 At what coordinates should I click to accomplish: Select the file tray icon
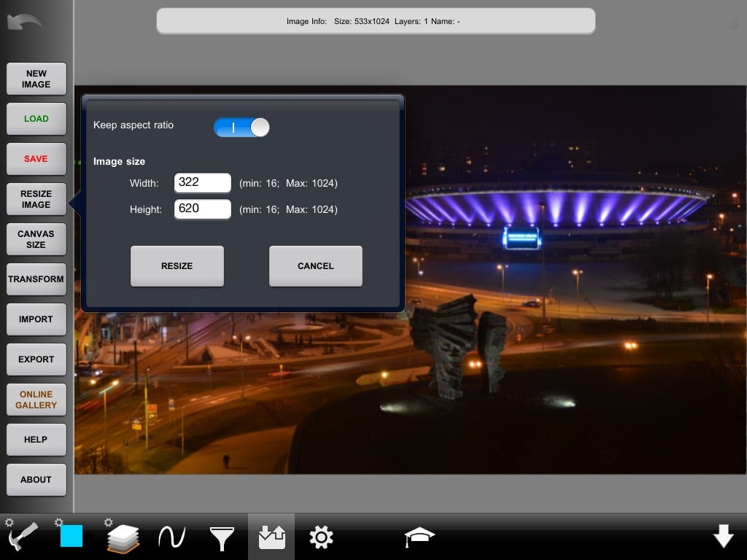271,538
